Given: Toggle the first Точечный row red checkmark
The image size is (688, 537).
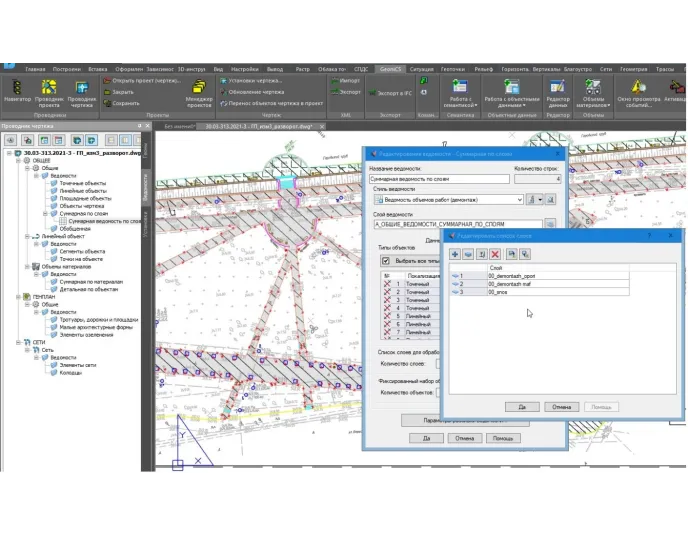Looking at the screenshot, I should click(x=388, y=285).
